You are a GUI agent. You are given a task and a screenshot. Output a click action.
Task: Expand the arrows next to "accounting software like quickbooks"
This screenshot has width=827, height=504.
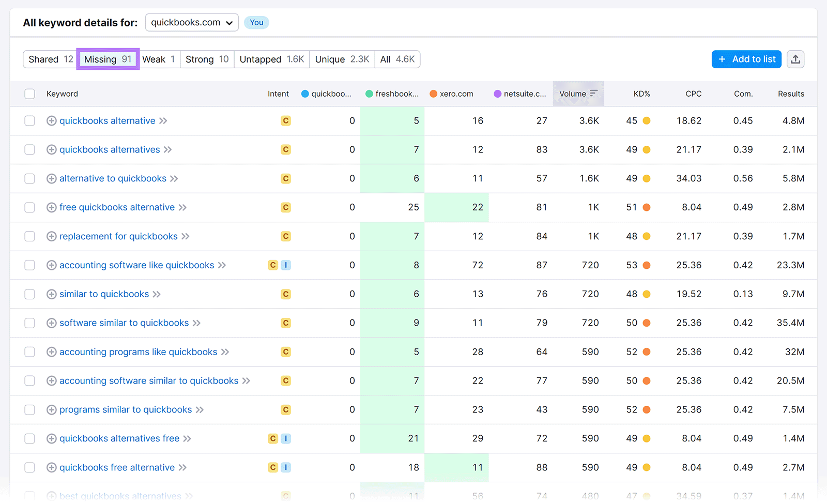click(222, 265)
